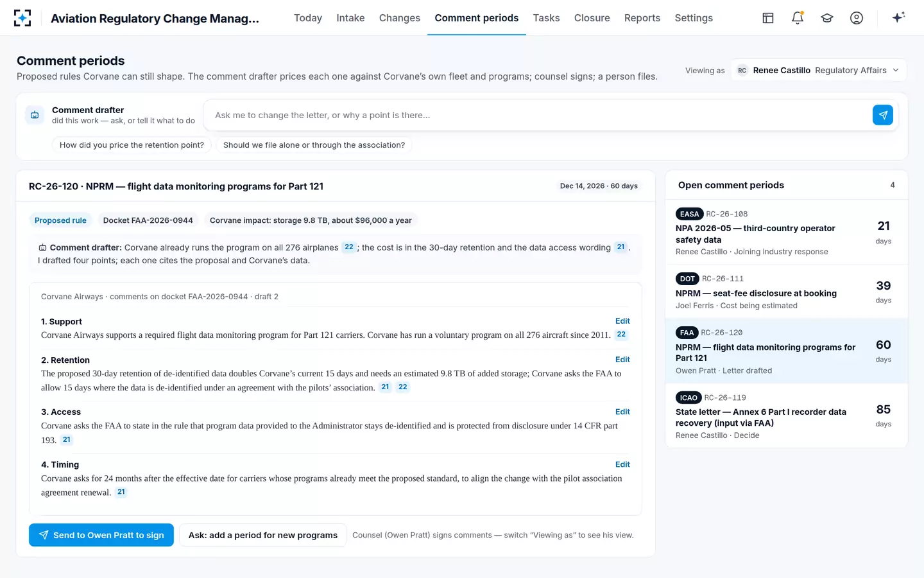Open the Intake tab
The height and width of the screenshot is (578, 924).
click(x=350, y=18)
